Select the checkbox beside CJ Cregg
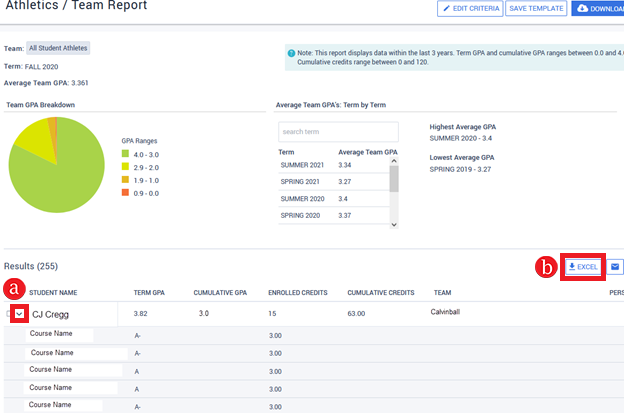The width and height of the screenshot is (624, 413). pyautogui.click(x=9, y=314)
